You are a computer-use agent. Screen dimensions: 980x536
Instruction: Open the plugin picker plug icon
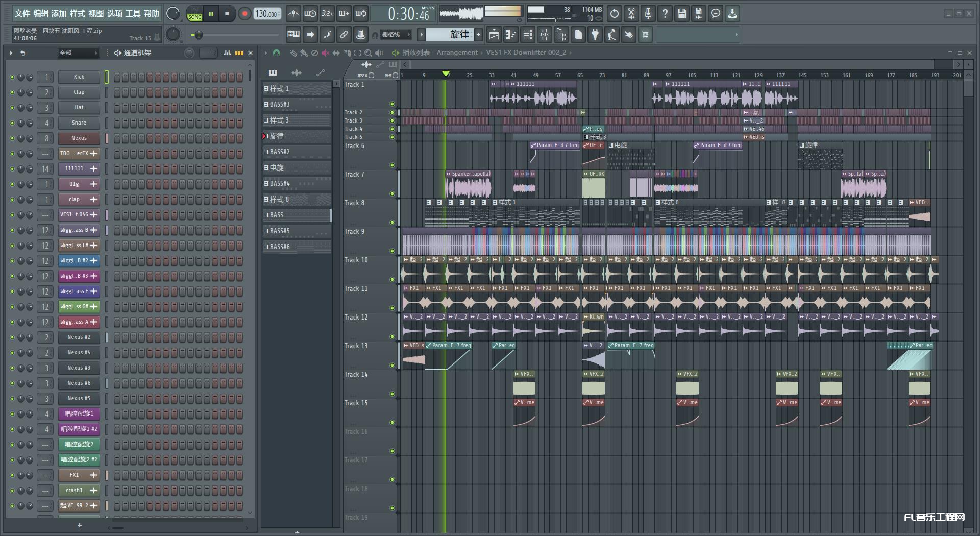595,35
